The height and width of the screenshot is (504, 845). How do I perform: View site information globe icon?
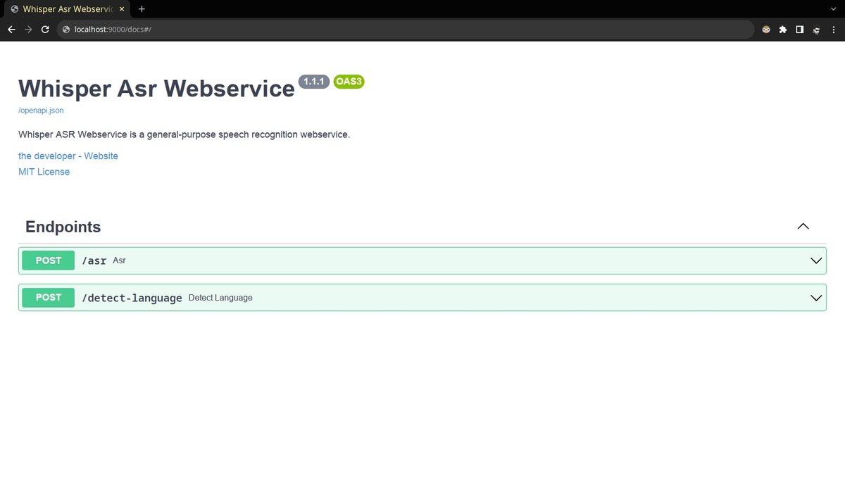coord(66,30)
